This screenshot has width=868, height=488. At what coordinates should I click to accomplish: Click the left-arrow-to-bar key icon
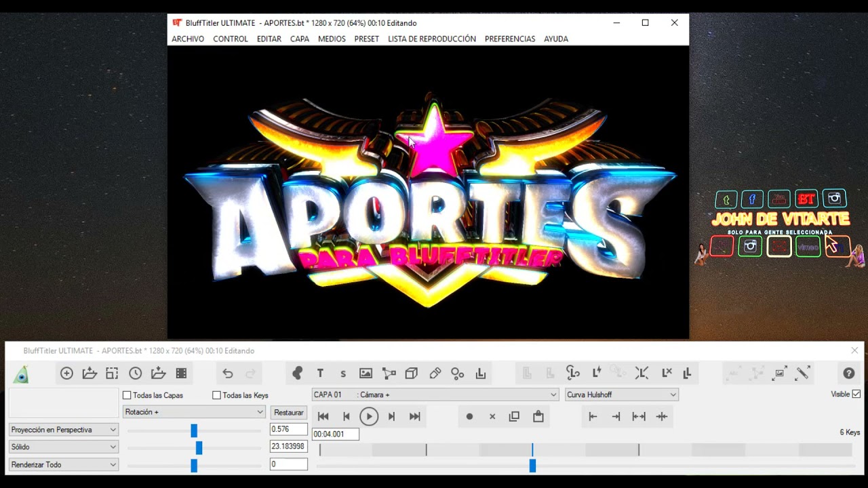tap(593, 417)
